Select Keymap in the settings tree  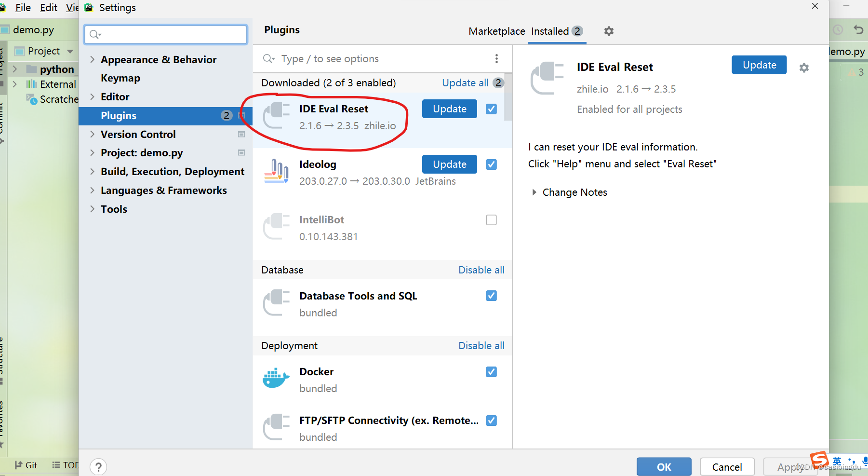(120, 78)
